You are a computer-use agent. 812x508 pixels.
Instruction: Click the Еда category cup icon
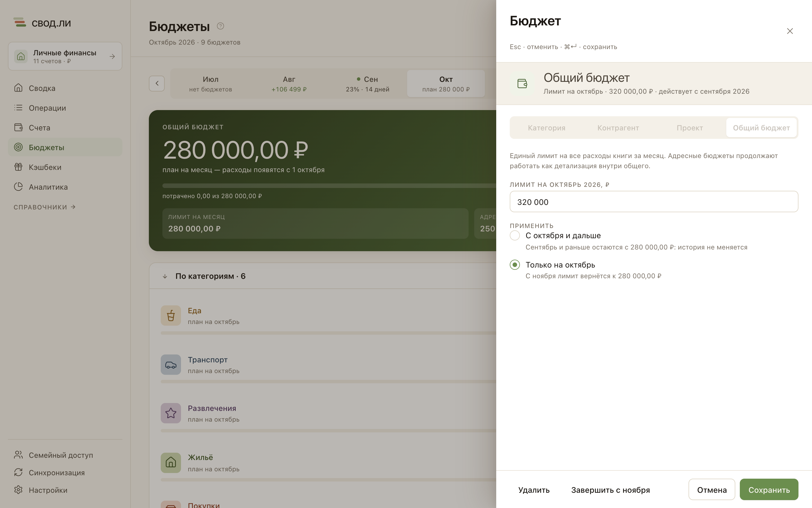(x=171, y=316)
